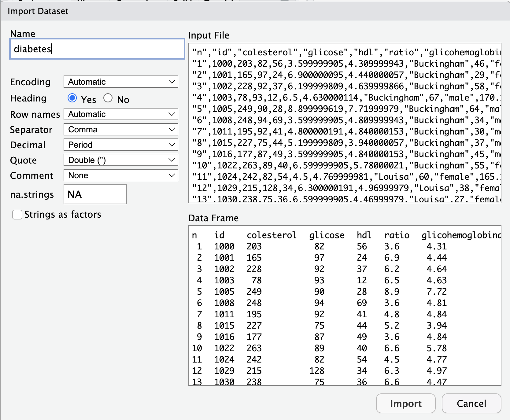
Task: Open the Encoding dropdown
Action: [x=121, y=82]
